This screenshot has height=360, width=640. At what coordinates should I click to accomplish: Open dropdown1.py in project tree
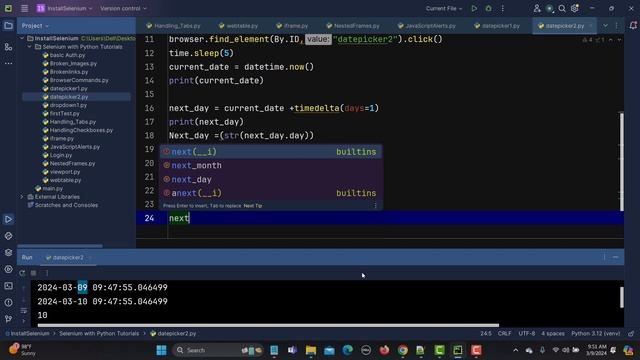tap(68, 105)
